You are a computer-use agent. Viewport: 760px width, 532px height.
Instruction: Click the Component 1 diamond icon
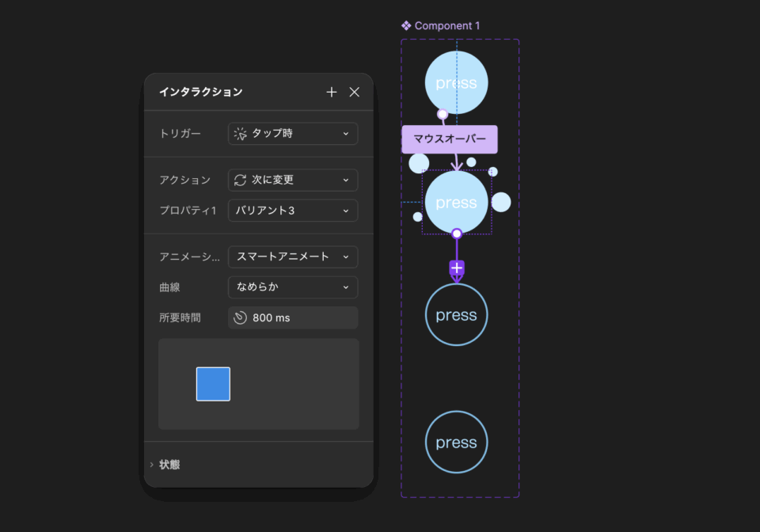pos(406,25)
